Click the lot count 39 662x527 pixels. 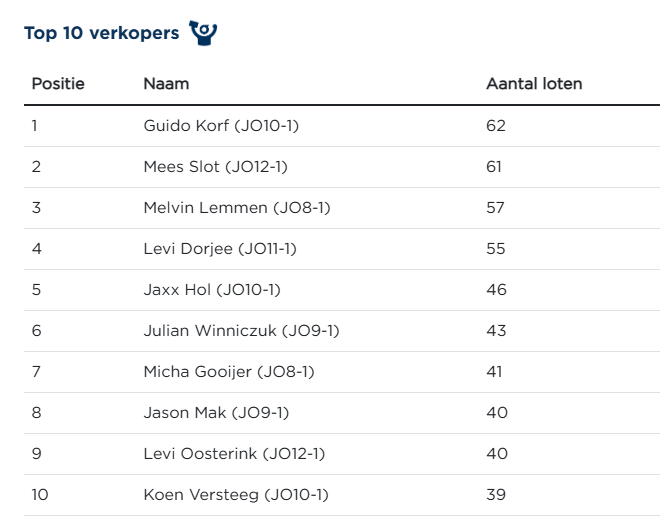[496, 495]
